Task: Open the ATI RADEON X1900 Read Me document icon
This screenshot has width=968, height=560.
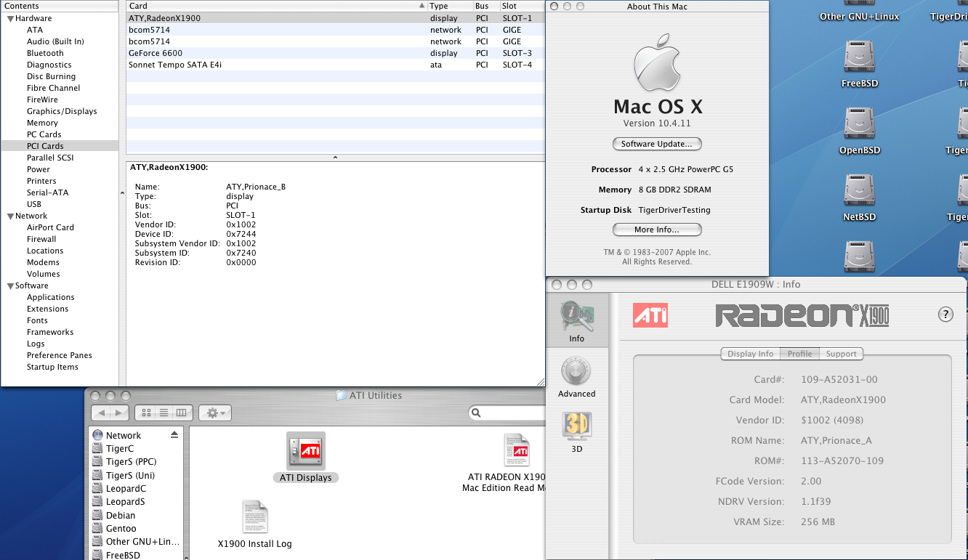Action: click(517, 450)
